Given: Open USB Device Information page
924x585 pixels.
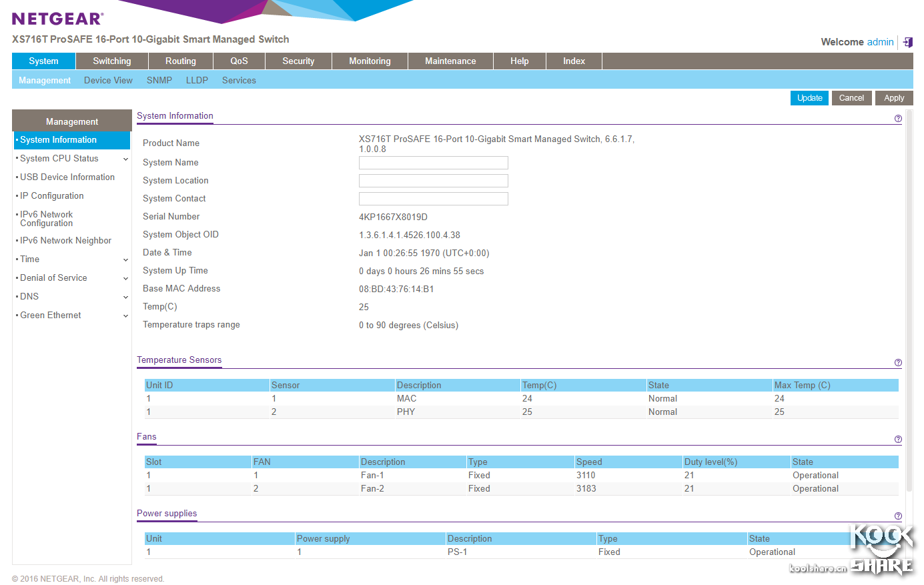Looking at the screenshot, I should point(67,177).
